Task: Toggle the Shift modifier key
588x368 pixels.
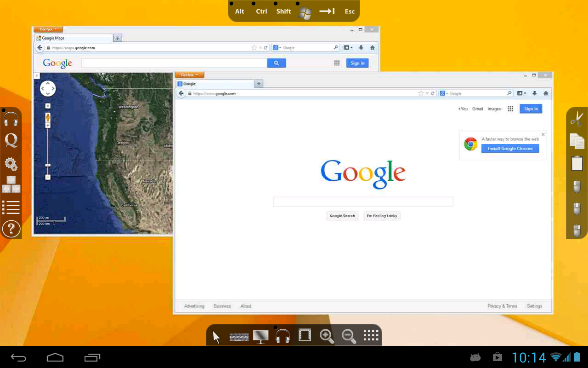Action: pos(283,11)
